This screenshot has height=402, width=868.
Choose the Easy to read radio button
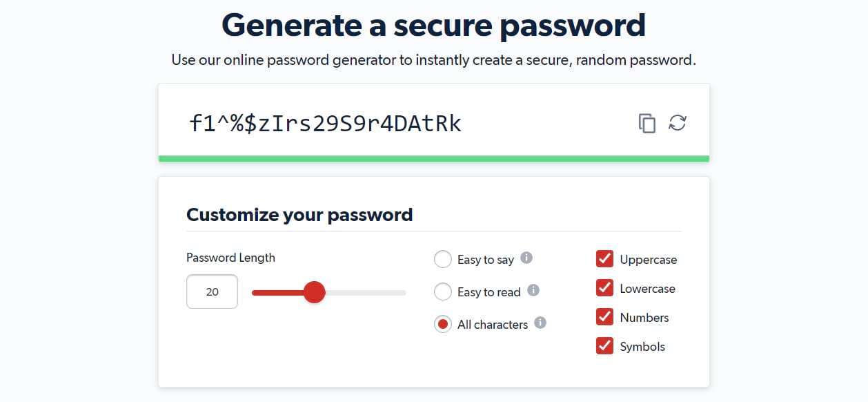click(443, 291)
